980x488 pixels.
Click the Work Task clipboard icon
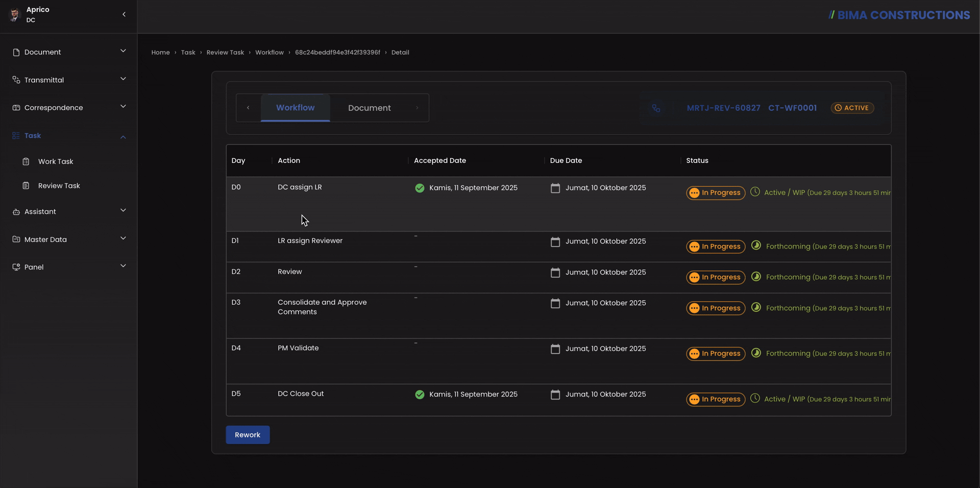click(26, 162)
